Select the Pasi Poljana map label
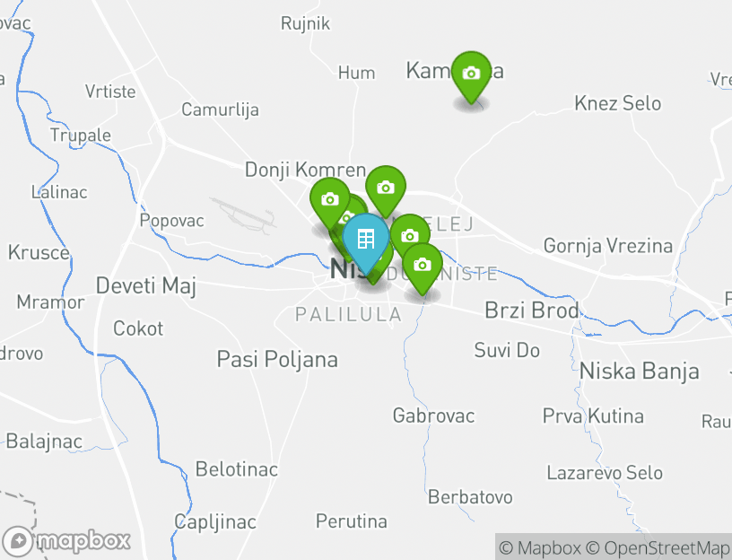732x560 pixels. (x=277, y=360)
